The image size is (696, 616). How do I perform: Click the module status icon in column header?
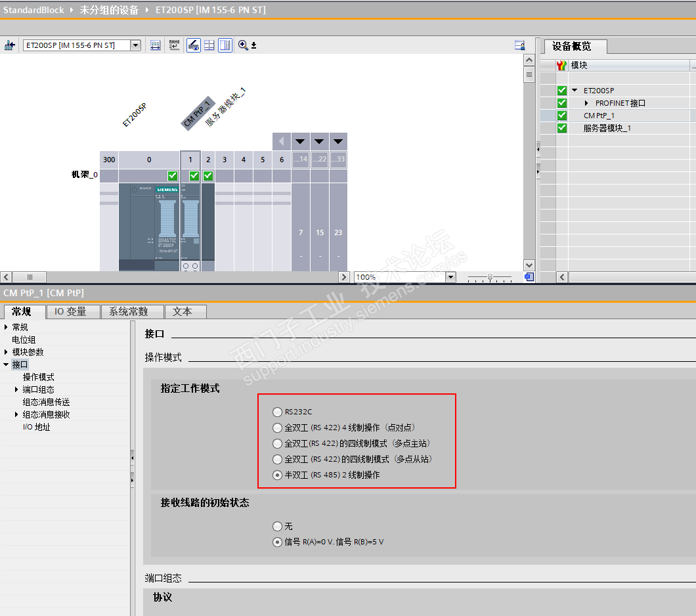point(561,65)
